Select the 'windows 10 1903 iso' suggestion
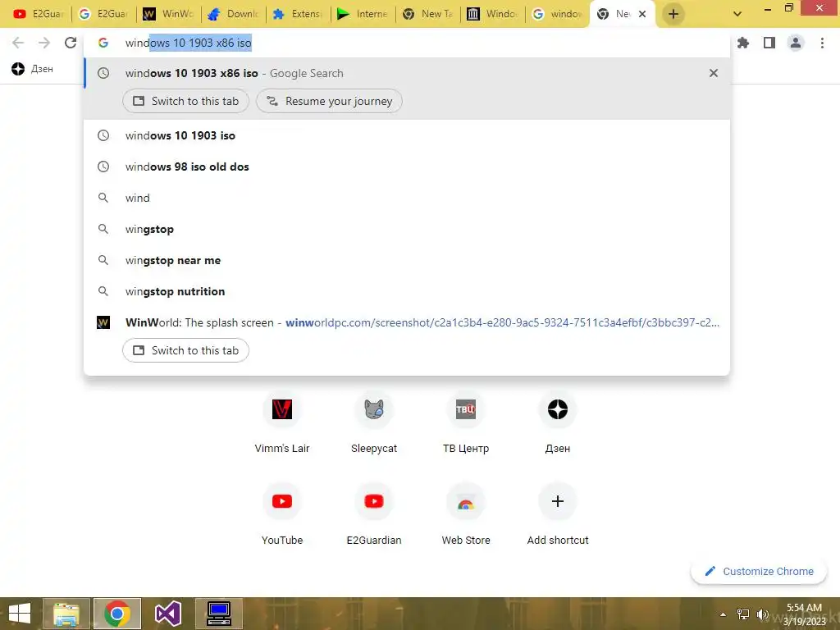Viewport: 840px width, 630px height. 407,135
